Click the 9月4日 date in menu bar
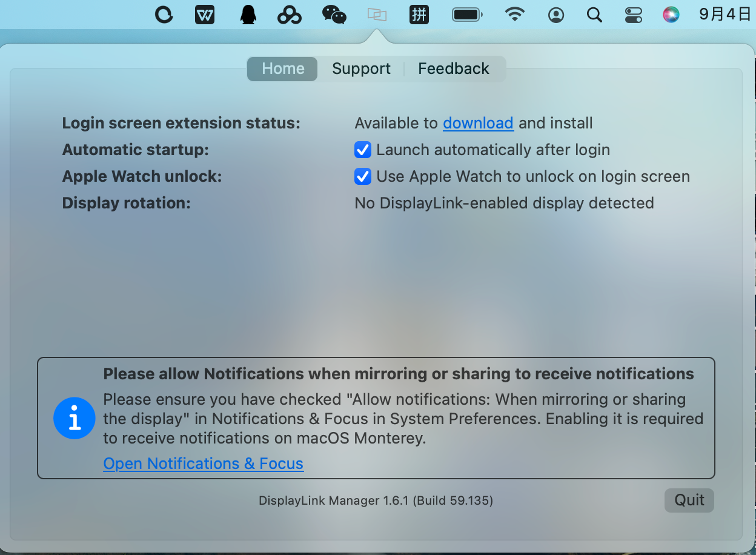Viewport: 756px width, 555px height. pos(725,15)
